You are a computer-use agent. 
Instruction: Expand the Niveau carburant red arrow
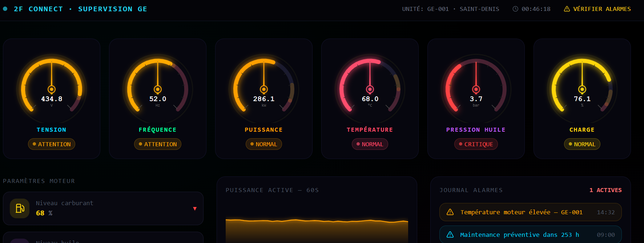pyautogui.click(x=195, y=208)
